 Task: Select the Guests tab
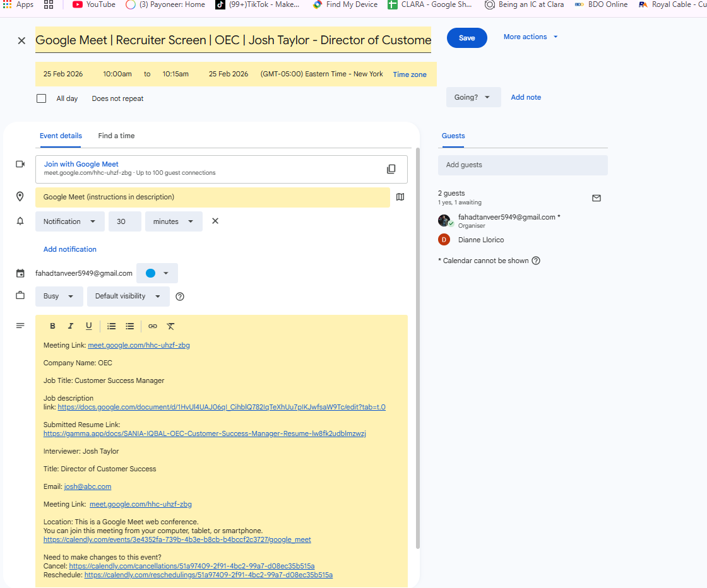(x=453, y=136)
